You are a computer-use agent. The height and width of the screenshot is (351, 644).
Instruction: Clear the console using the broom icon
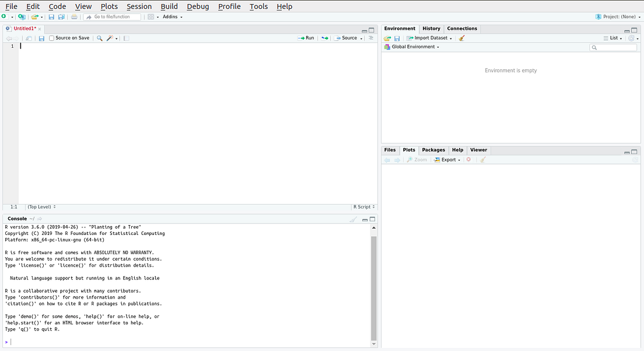click(x=354, y=219)
